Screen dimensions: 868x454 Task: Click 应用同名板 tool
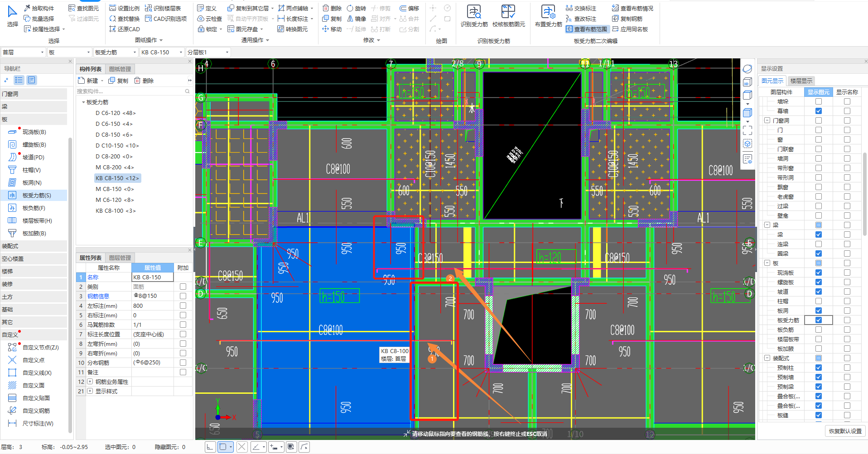[630, 29]
